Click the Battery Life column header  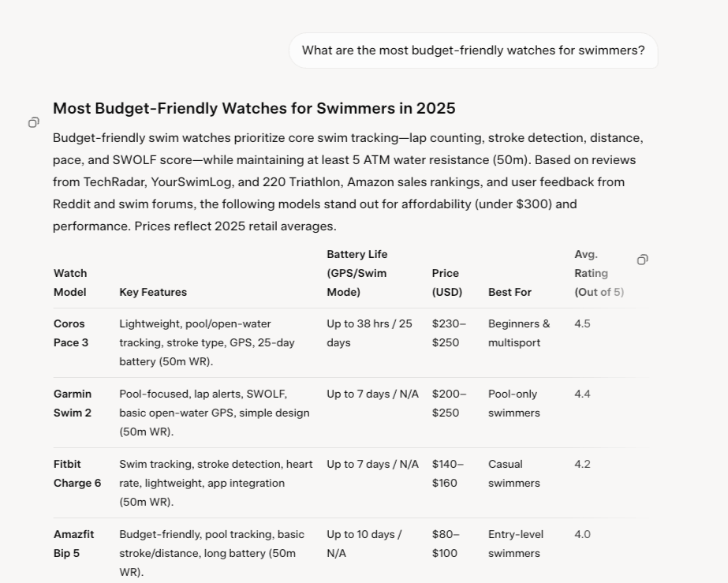(x=357, y=273)
